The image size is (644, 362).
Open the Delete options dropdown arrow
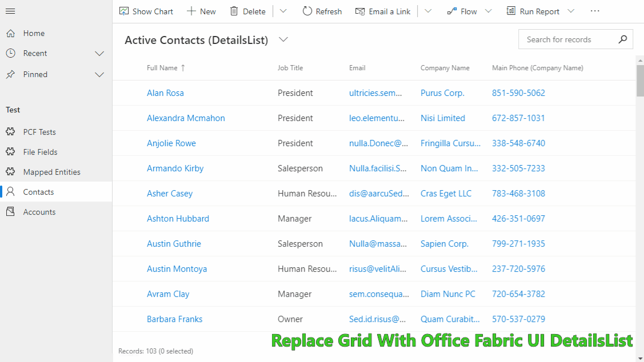(x=283, y=11)
